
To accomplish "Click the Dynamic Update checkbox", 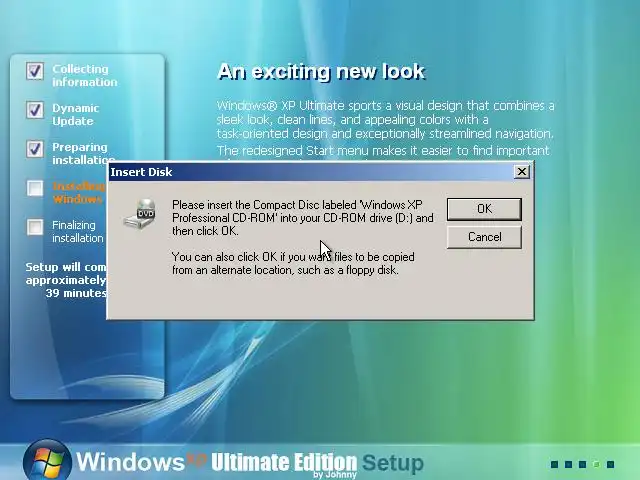I will 35,110.
